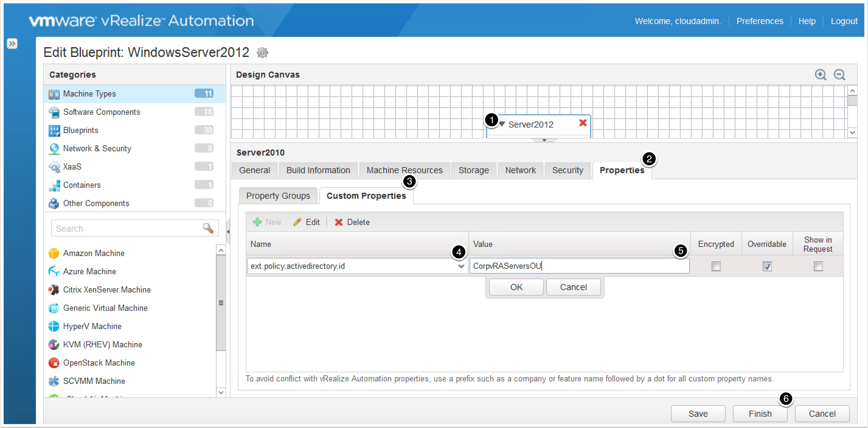The height and width of the screenshot is (428, 868).
Task: Open the Help link
Action: (807, 21)
